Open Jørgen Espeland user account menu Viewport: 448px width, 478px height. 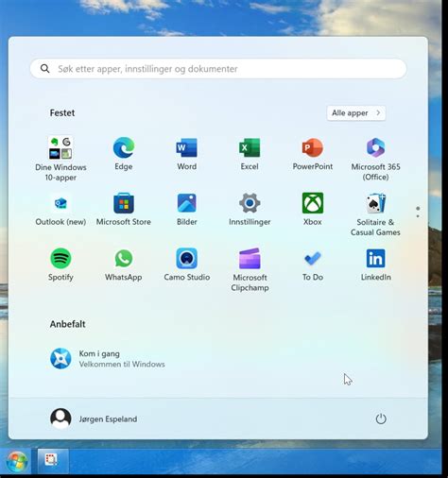coord(94,418)
